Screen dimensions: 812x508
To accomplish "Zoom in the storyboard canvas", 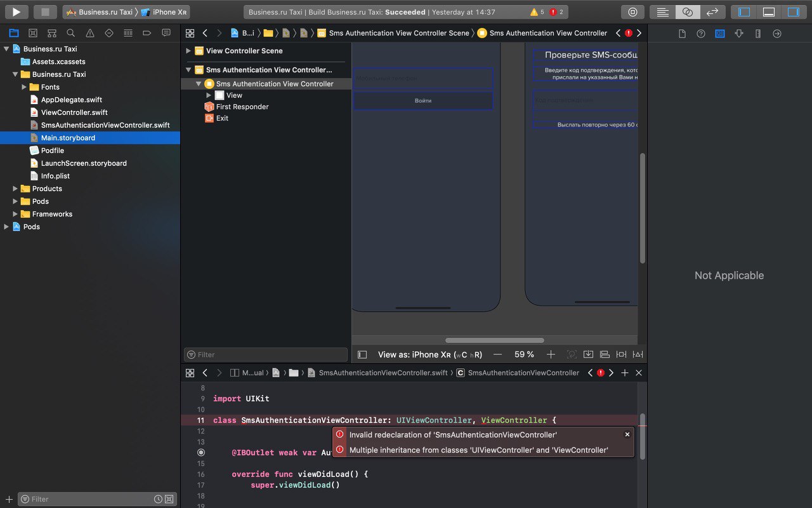I will [551, 354].
